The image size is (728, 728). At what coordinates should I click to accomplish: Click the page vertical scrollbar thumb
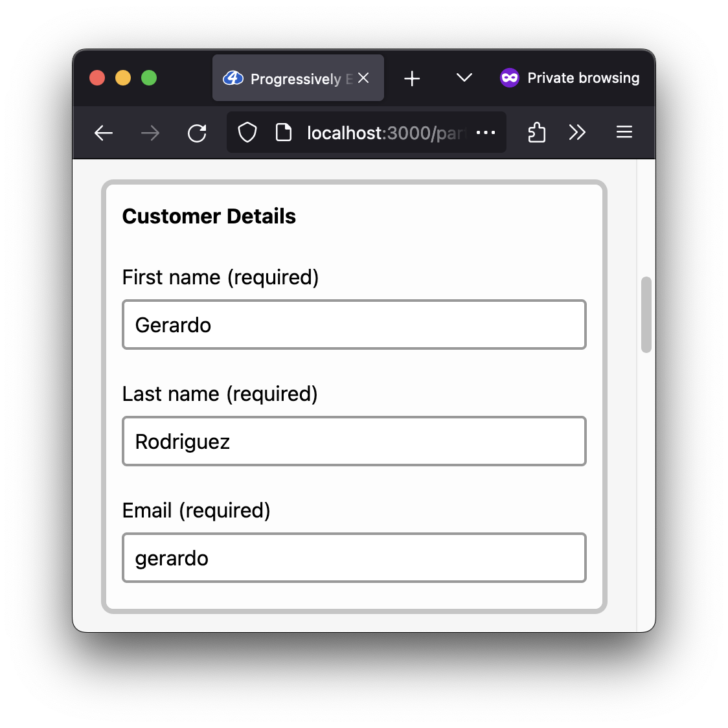646,315
